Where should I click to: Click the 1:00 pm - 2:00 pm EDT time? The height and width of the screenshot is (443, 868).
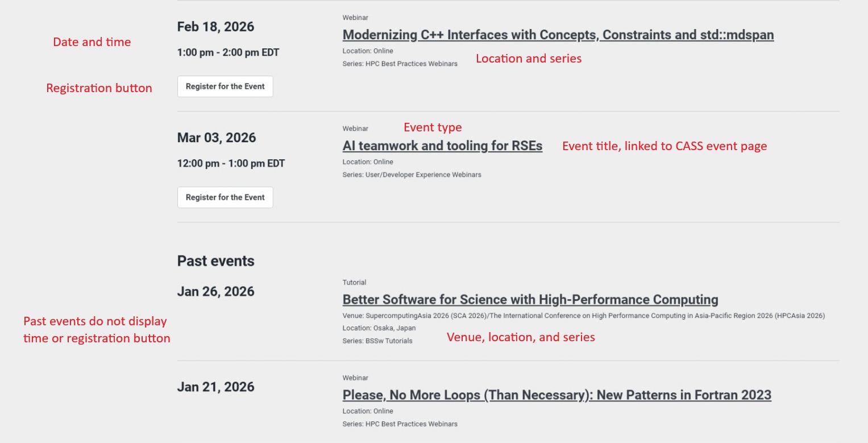pos(228,52)
